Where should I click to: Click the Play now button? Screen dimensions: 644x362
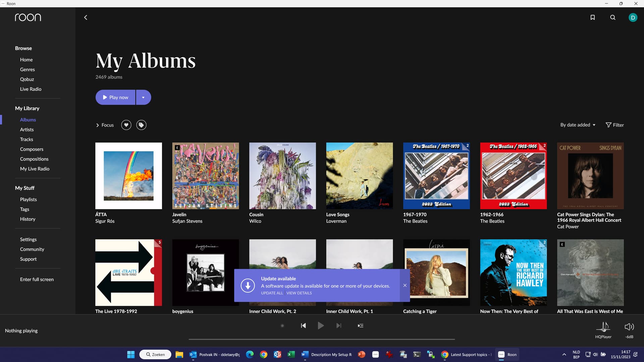pyautogui.click(x=115, y=97)
